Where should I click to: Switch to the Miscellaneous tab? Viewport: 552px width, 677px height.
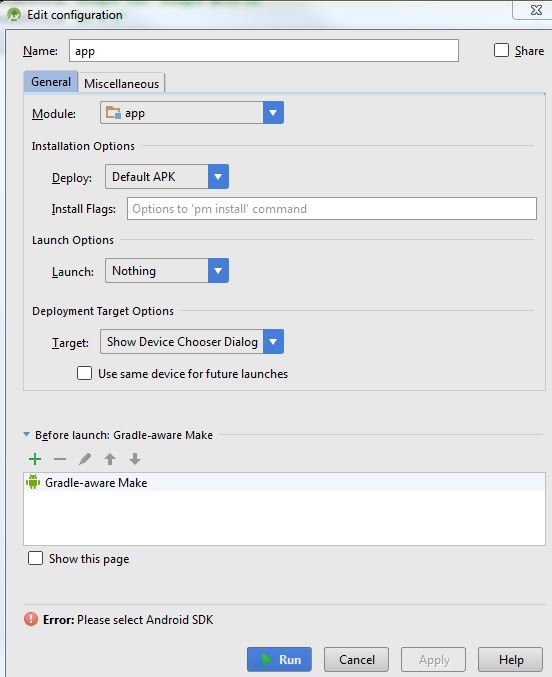(121, 83)
